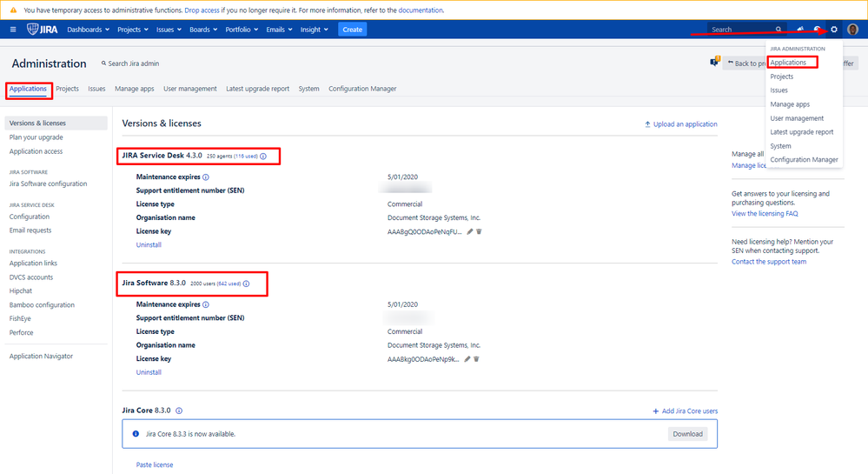The image size is (868, 474).
Task: Click info icon beside Jira Software Maintenance expires
Action: click(x=206, y=304)
